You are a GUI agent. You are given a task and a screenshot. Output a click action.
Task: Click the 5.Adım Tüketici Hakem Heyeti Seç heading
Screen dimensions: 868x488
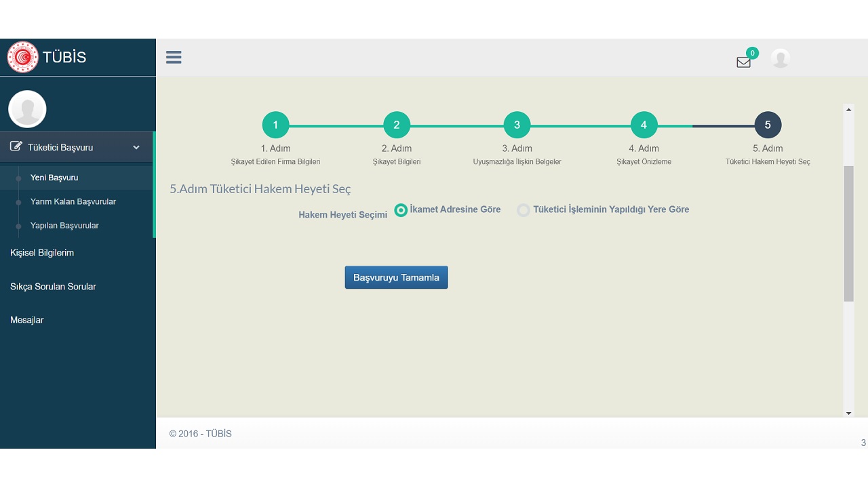click(x=260, y=189)
